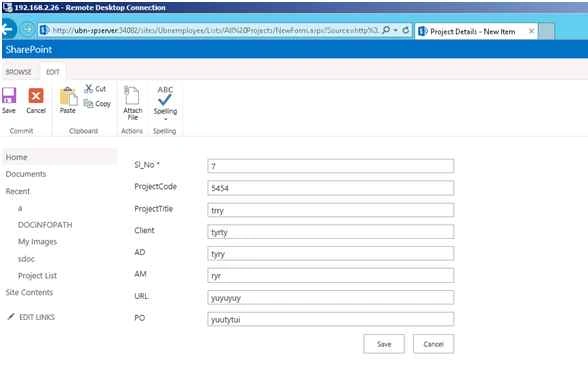Close the Project Details browser tab
Viewport: 588px width, 366px height.
coord(531,31)
